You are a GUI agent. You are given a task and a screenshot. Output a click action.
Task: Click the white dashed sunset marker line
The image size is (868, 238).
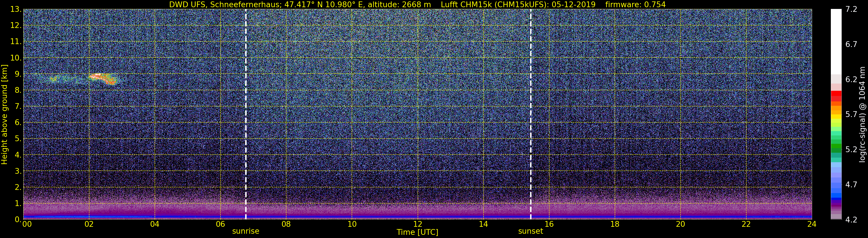click(x=531, y=114)
